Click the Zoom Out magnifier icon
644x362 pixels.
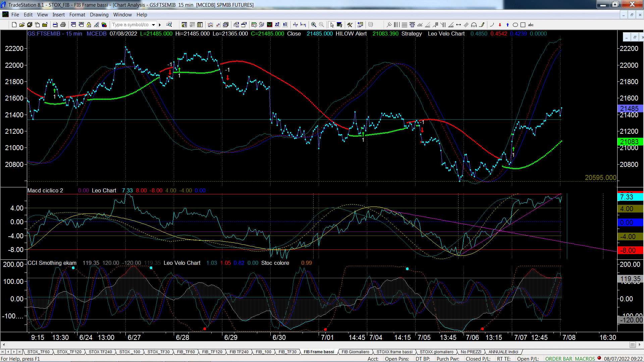(321, 24)
